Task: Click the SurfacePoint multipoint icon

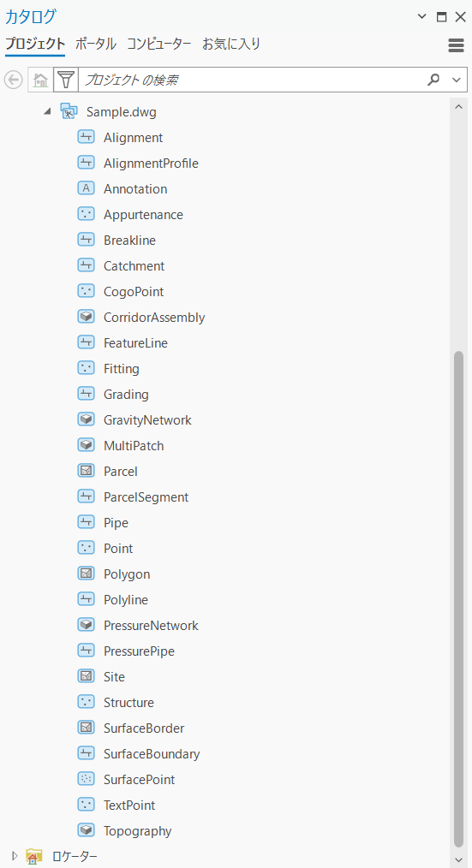Action: [x=86, y=779]
